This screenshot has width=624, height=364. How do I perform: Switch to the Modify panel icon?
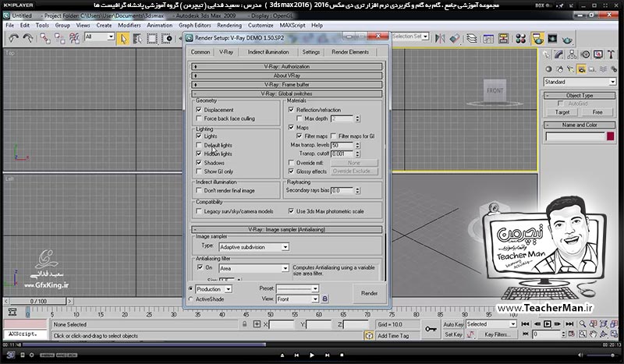pos(559,55)
